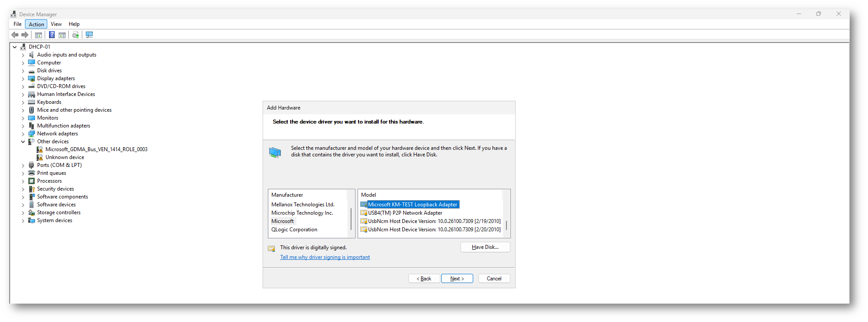Click the Show/Hide Action Pane icon
This screenshot has width=868, height=322.
point(62,35)
